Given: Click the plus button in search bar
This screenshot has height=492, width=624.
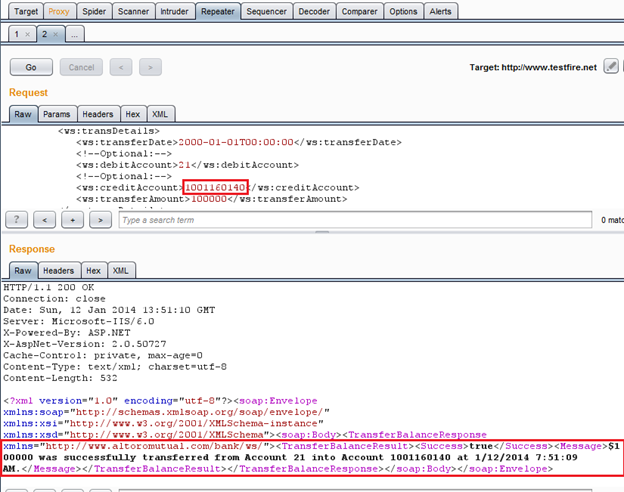Looking at the screenshot, I should (x=72, y=219).
